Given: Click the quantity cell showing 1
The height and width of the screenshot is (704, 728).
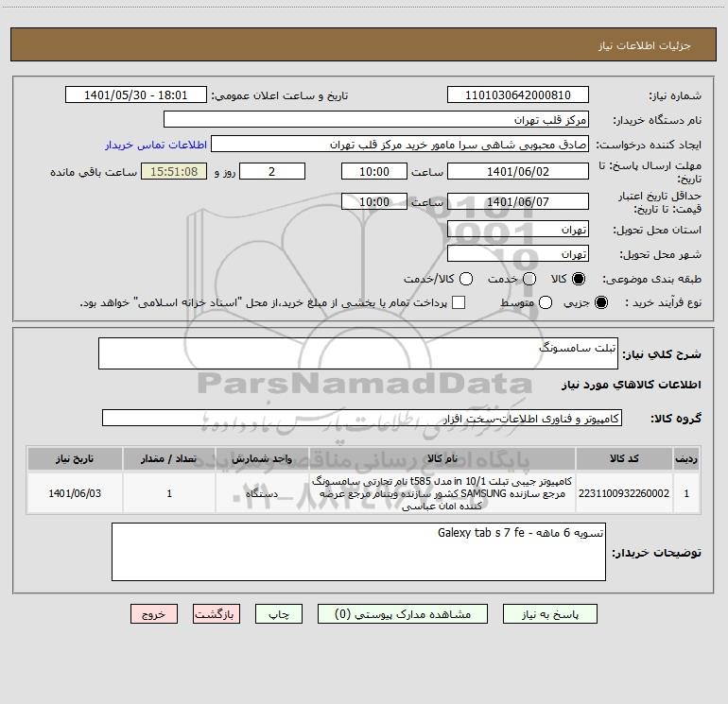Looking at the screenshot, I should click(169, 493).
